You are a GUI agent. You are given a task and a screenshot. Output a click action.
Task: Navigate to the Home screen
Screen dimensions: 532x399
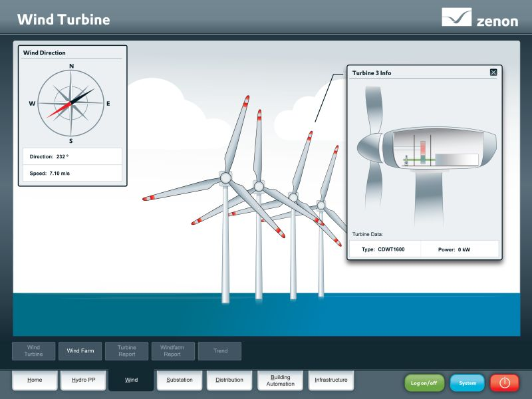pos(35,380)
